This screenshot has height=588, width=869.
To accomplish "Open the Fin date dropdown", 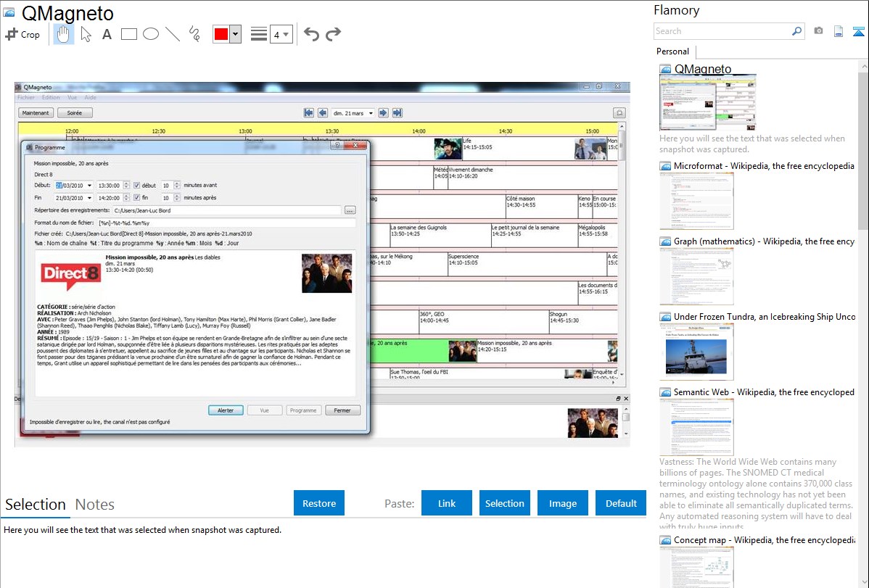I will tap(89, 198).
